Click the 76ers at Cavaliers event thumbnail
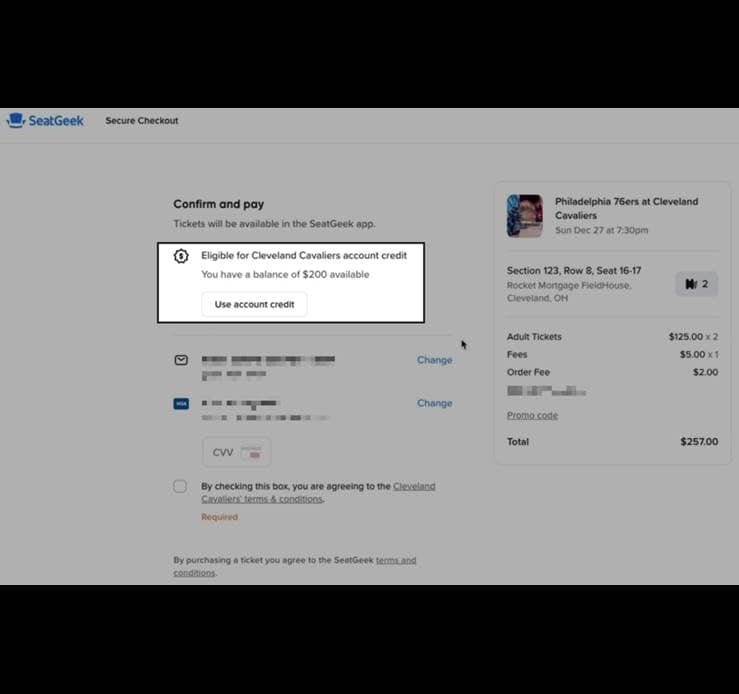 (525, 216)
